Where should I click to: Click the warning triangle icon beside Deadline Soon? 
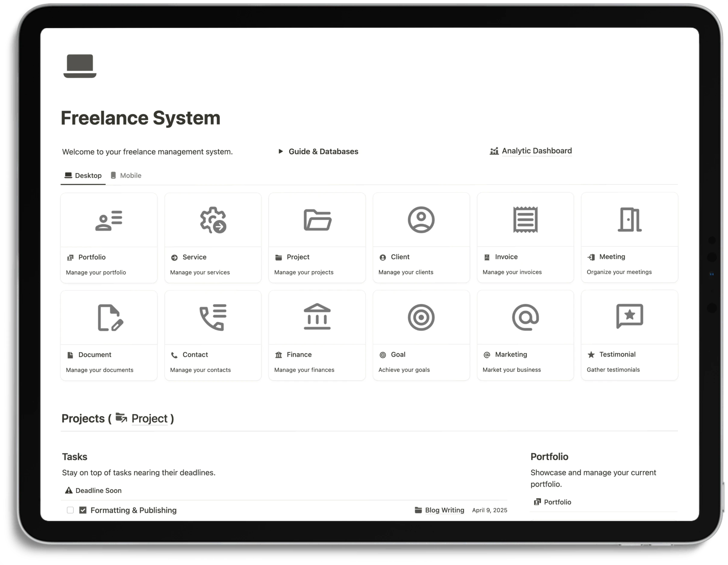(x=69, y=490)
